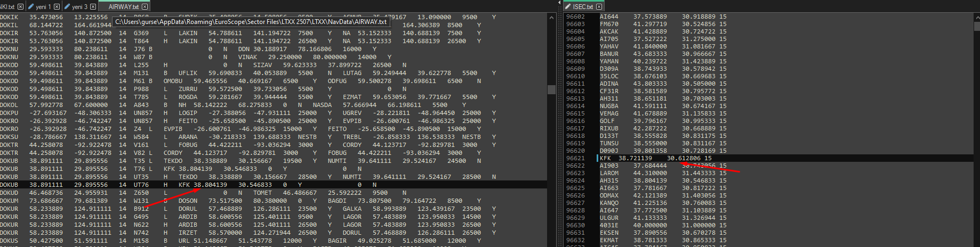Click the P988 airway in the DOKOD row
Viewport: 980px width, 247px height.
(141, 89)
